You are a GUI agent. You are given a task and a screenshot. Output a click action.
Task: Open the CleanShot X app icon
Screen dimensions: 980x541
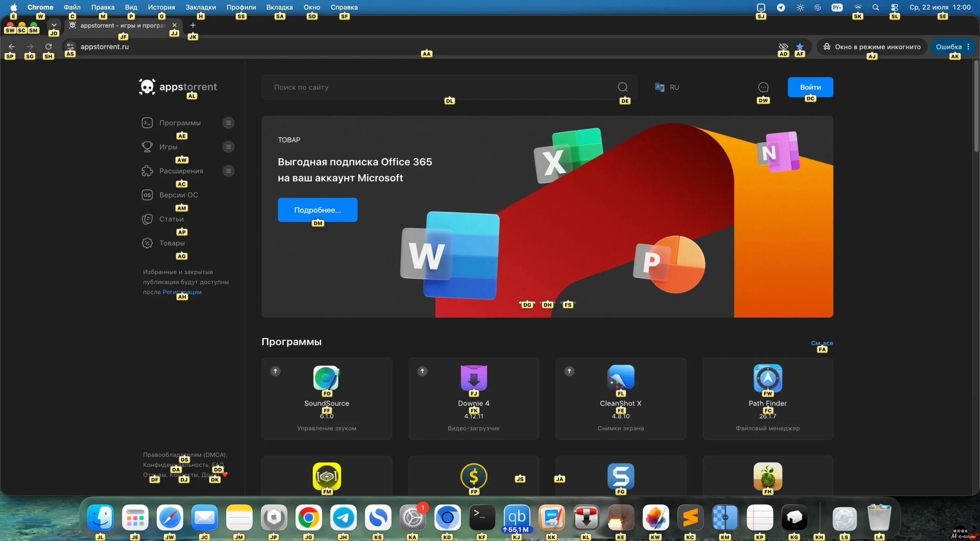pyautogui.click(x=620, y=378)
